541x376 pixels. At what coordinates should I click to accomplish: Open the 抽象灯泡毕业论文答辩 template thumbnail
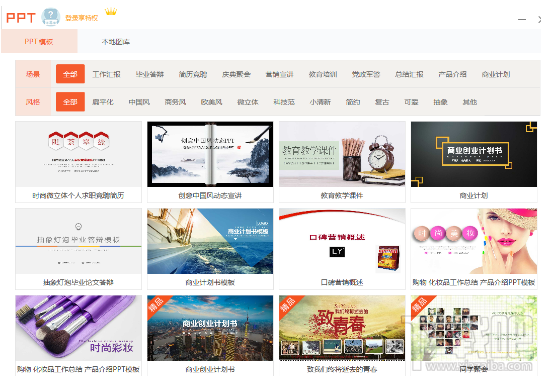[x=79, y=241]
